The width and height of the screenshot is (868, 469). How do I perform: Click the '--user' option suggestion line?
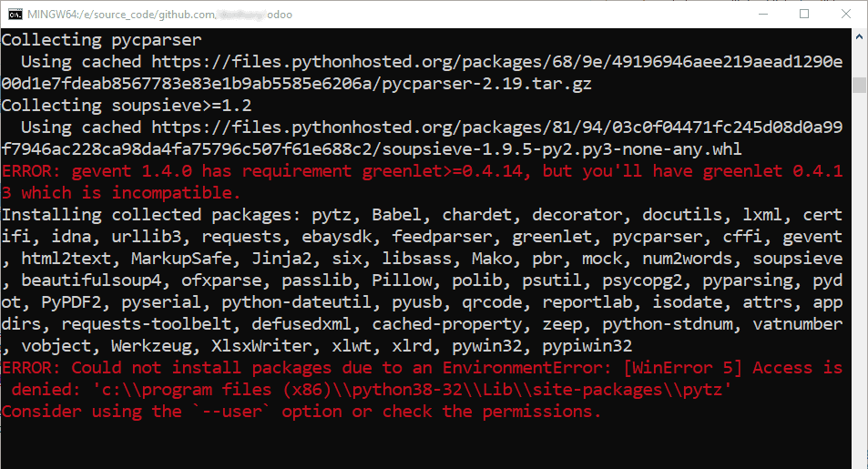[x=301, y=412]
